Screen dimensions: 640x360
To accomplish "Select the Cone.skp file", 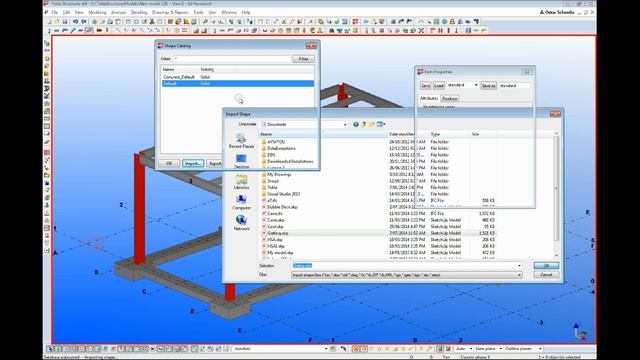I will pos(276,220).
